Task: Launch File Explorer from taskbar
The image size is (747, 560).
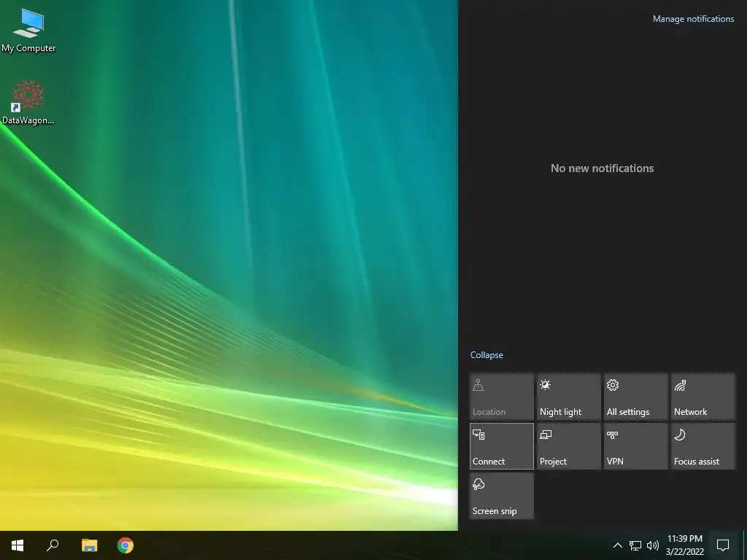Action: point(89,545)
